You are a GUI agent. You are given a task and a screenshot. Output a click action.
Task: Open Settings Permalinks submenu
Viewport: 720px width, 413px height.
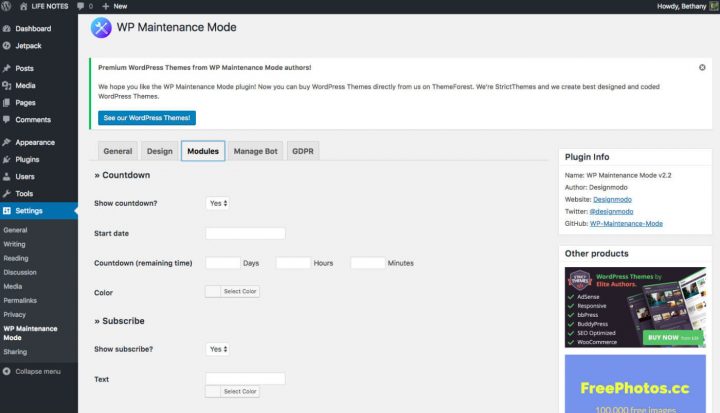pos(20,300)
